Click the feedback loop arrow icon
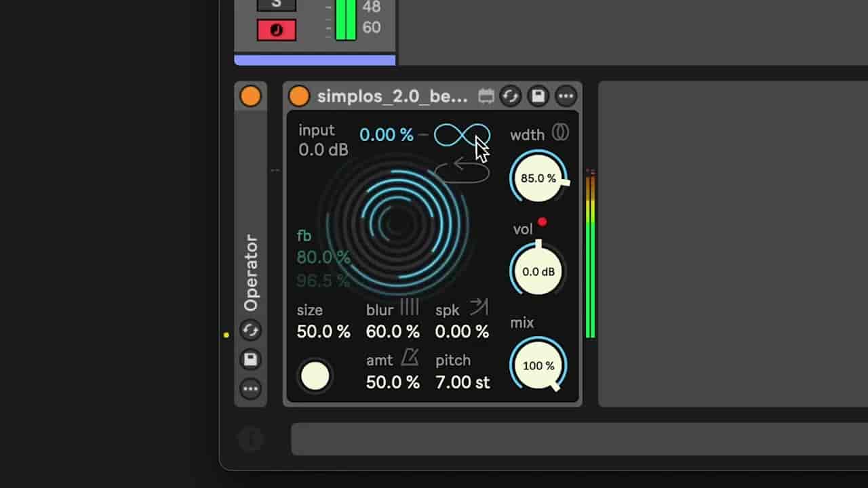This screenshot has width=868, height=488. tap(462, 170)
